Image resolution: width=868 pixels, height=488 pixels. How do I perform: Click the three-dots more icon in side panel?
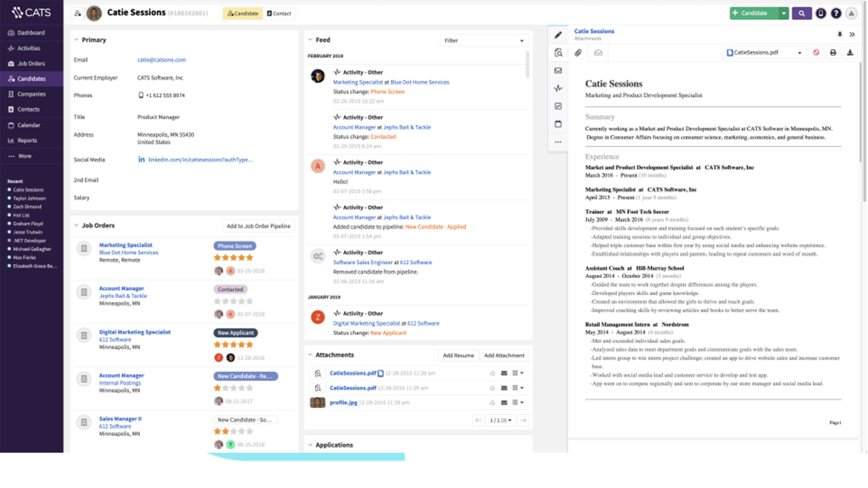(558, 142)
